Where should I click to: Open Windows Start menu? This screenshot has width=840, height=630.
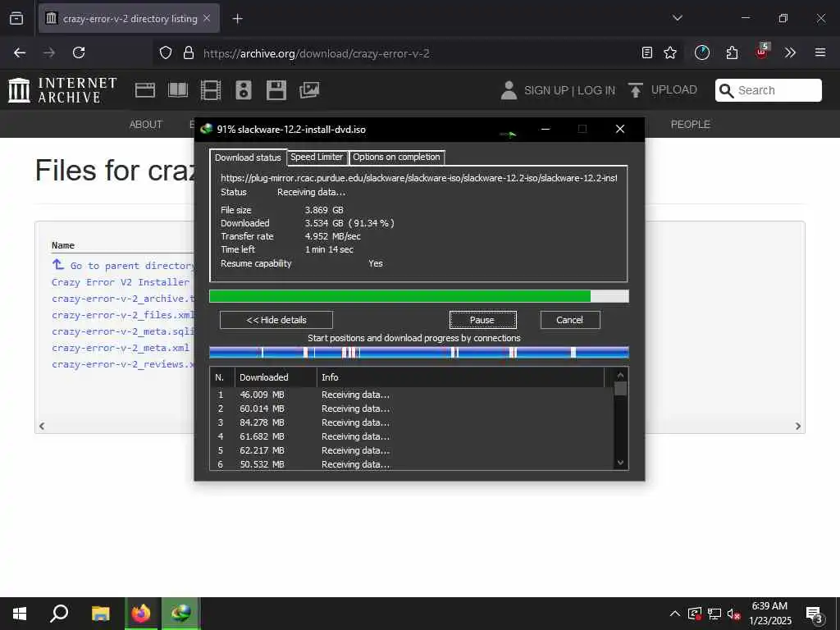pos(20,614)
